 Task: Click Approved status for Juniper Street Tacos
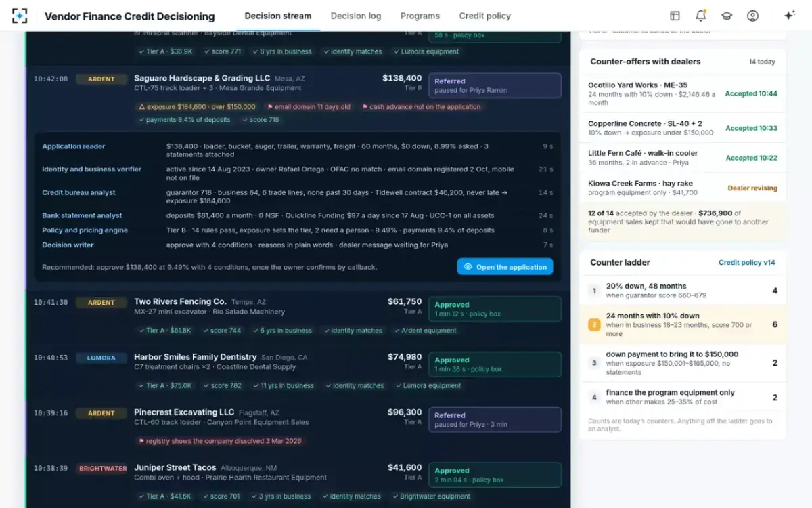click(x=495, y=475)
